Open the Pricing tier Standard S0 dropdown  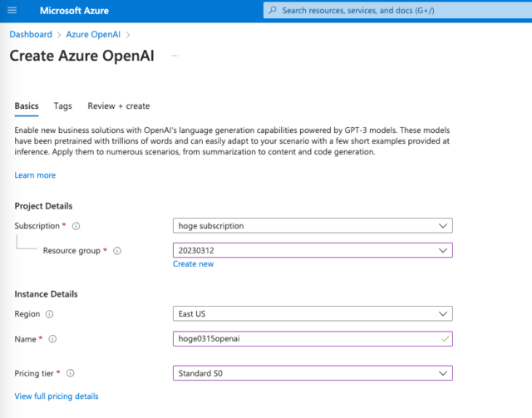tap(313, 373)
